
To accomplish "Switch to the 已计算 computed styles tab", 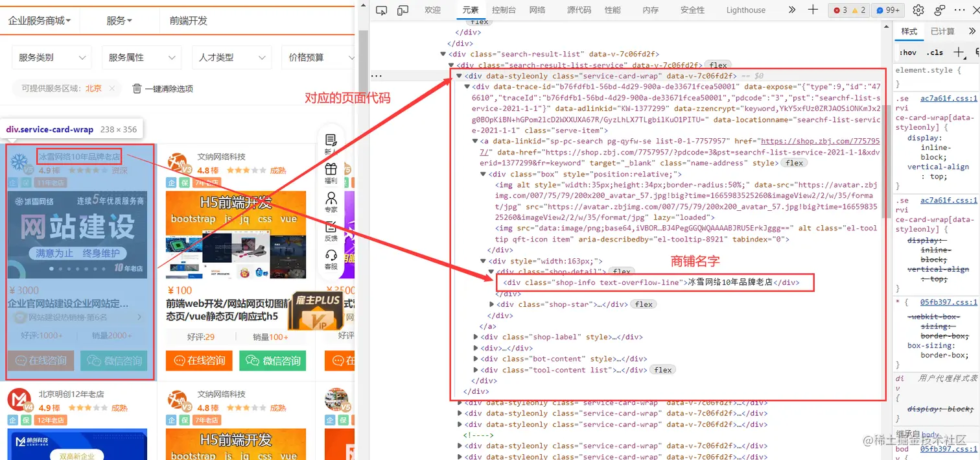I will [x=942, y=31].
